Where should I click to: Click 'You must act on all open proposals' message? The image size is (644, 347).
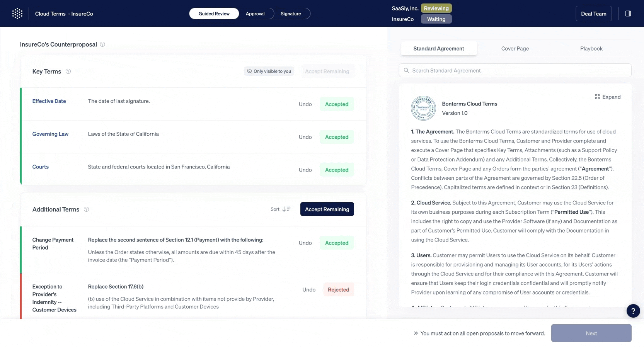[483, 333]
